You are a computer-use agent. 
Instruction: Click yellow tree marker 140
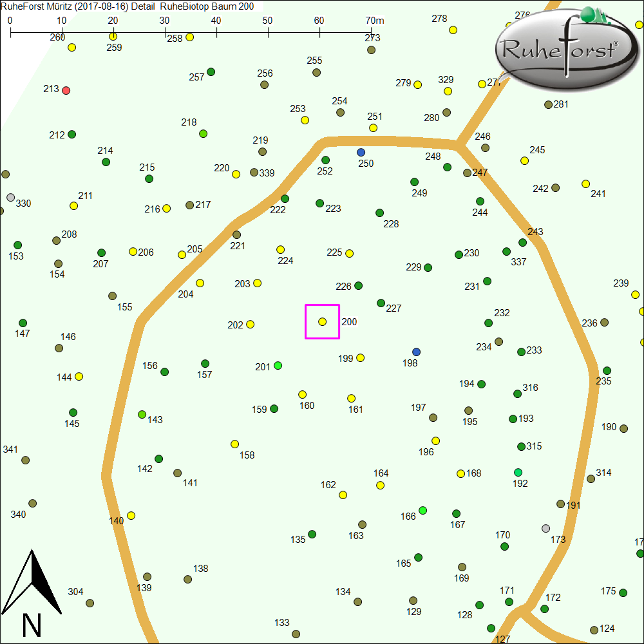point(131,515)
